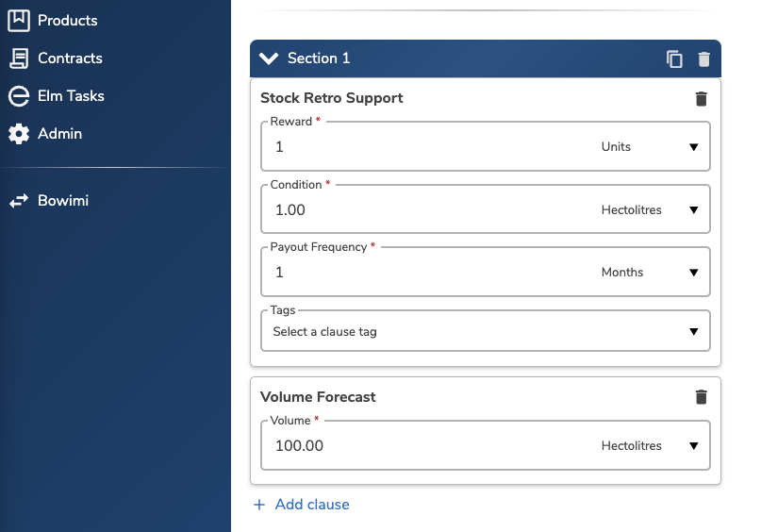
Task: Collapse Section 1 using the chevron
Action: (269, 58)
